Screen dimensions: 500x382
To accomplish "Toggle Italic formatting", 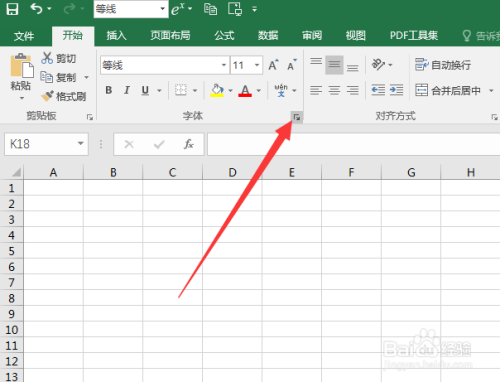I will coord(127,90).
